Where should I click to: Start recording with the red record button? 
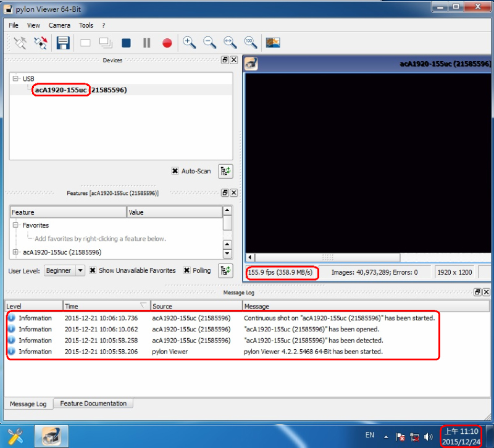click(167, 43)
